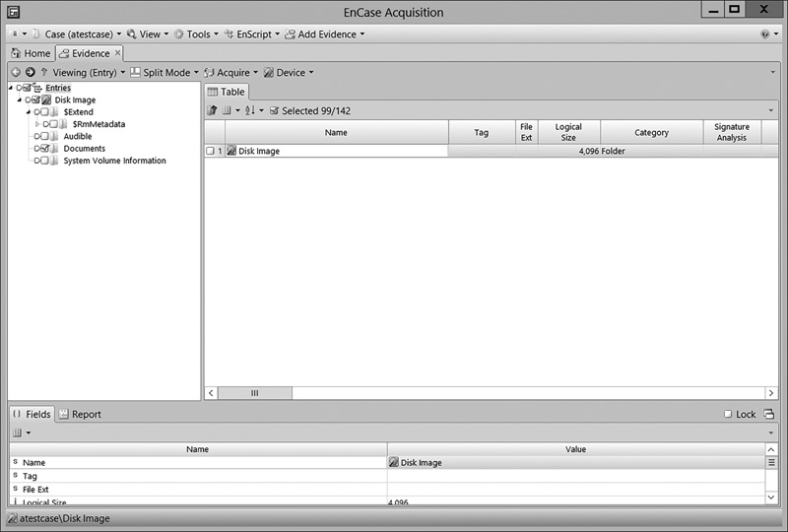Open the Add Evidence menu
Image resolution: width=788 pixels, height=532 pixels.
click(325, 34)
